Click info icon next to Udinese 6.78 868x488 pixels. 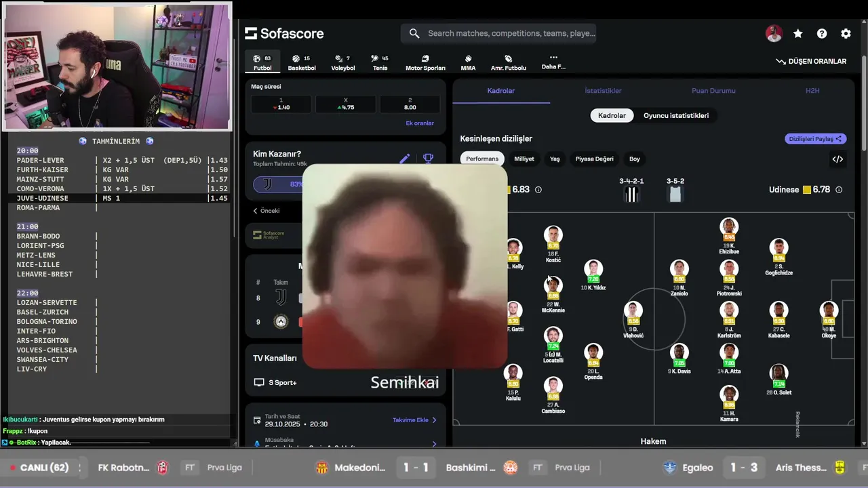tap(839, 190)
